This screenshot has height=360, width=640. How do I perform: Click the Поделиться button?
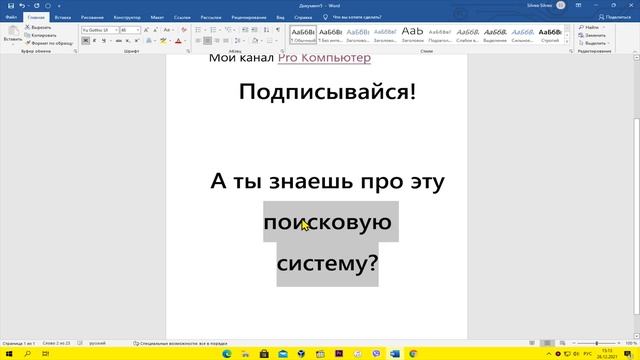point(615,17)
